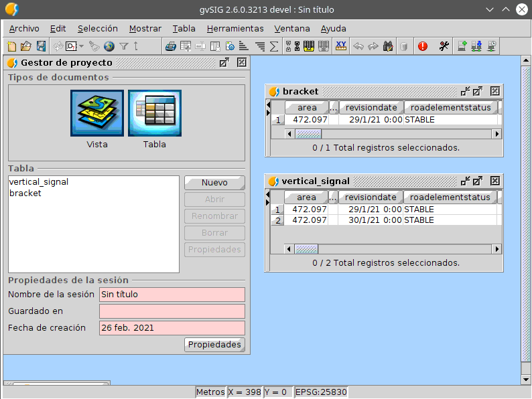532x399 pixels.
Task: Save project with the floppy disk icon
Action: point(41,46)
